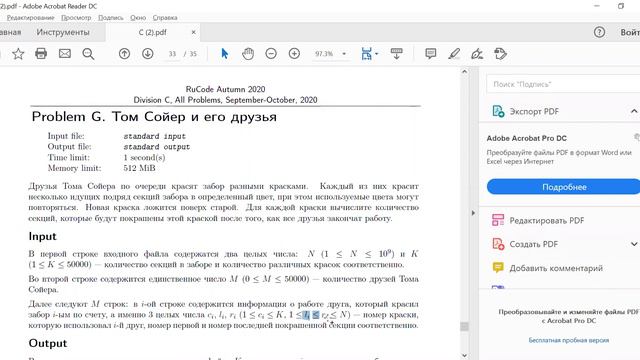This screenshot has height=360, width=640.
Task: Collapse the Экспорт PDF section chevron
Action: click(x=634, y=111)
